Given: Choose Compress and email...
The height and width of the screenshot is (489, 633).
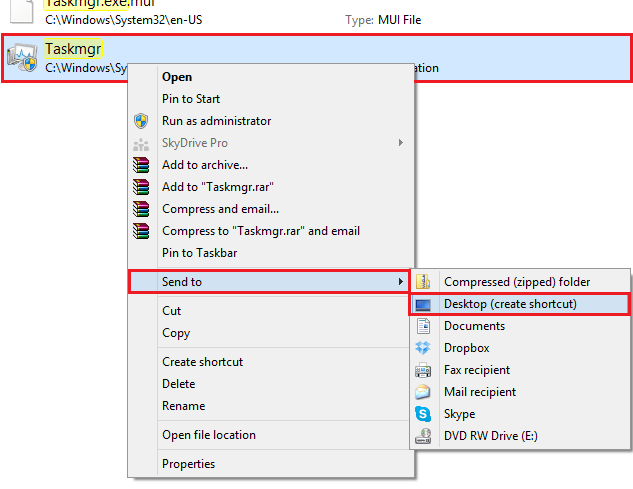Looking at the screenshot, I should (x=271, y=209).
